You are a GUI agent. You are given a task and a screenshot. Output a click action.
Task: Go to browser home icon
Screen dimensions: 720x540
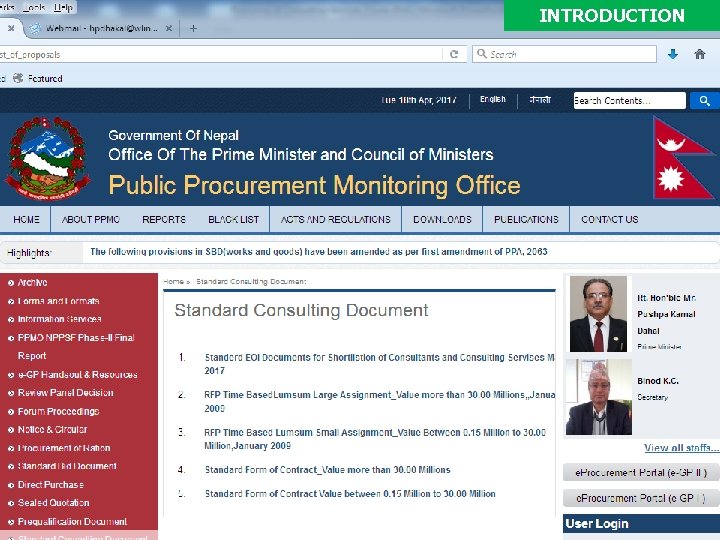pos(700,54)
